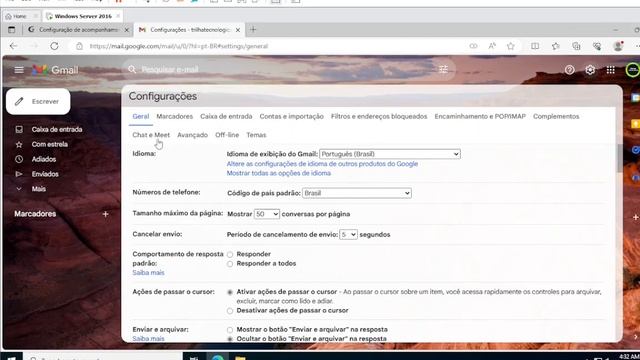Open Encaminhamento e POP/IMAP tab
The image size is (640, 360).
tap(480, 116)
